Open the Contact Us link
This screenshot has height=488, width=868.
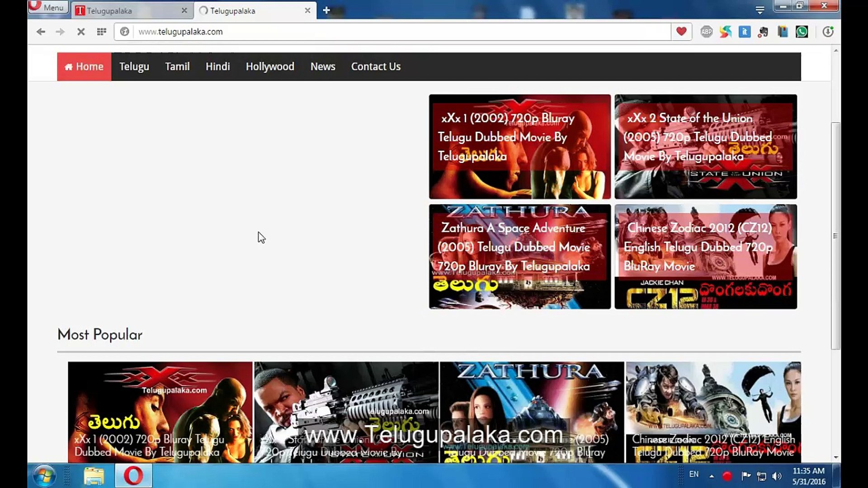pos(376,66)
